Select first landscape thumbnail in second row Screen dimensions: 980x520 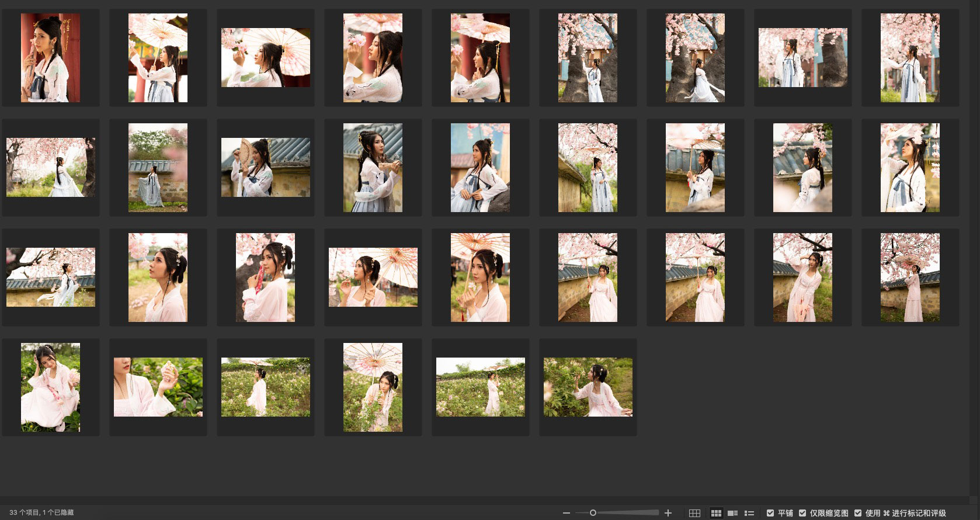(x=51, y=168)
